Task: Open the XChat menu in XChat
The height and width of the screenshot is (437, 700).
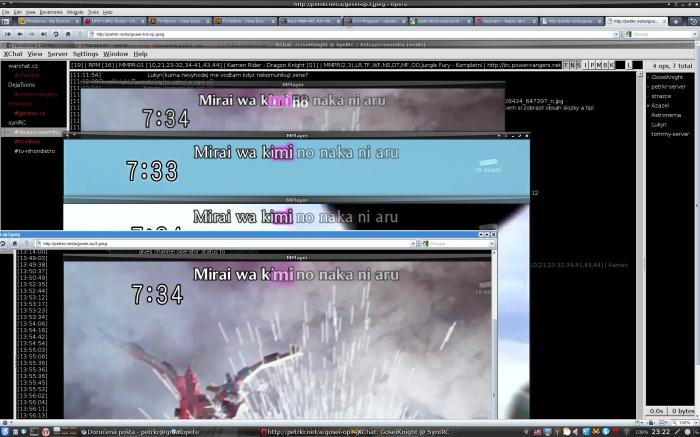Action: 13,54
